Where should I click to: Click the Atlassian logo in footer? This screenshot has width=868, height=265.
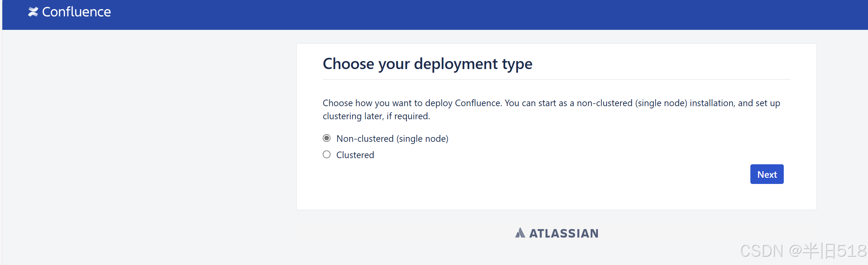(557, 233)
